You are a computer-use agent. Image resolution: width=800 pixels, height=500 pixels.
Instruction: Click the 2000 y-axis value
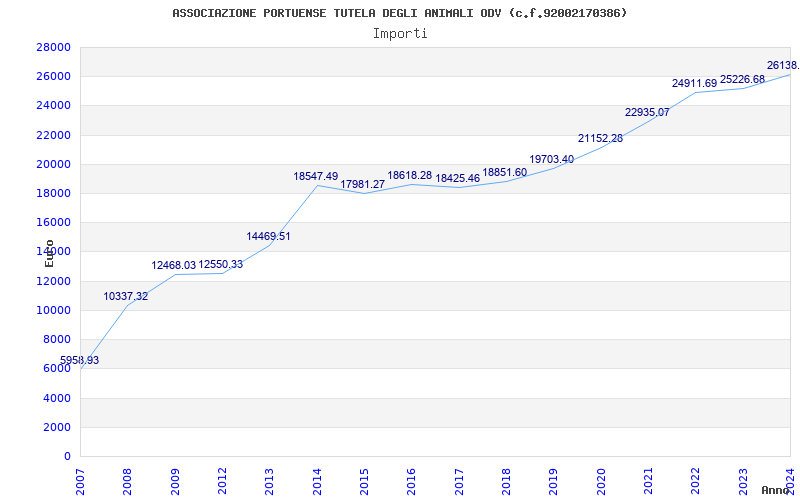click(x=56, y=427)
